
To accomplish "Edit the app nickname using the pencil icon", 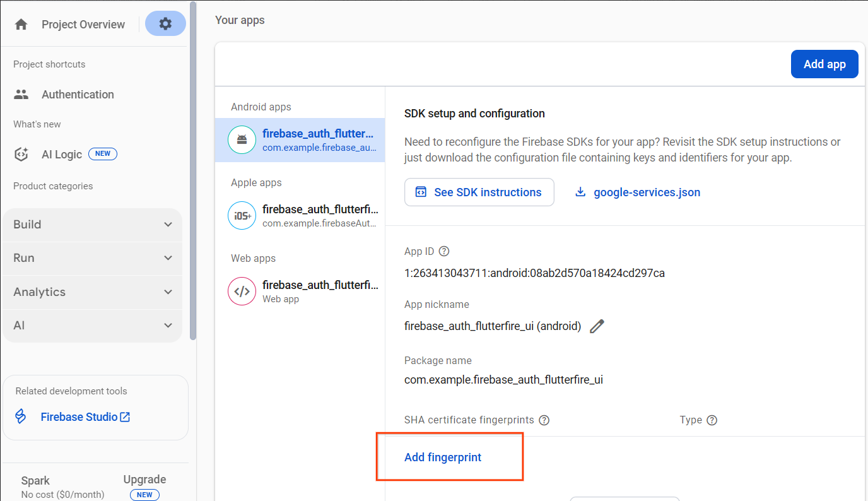I will pos(597,326).
